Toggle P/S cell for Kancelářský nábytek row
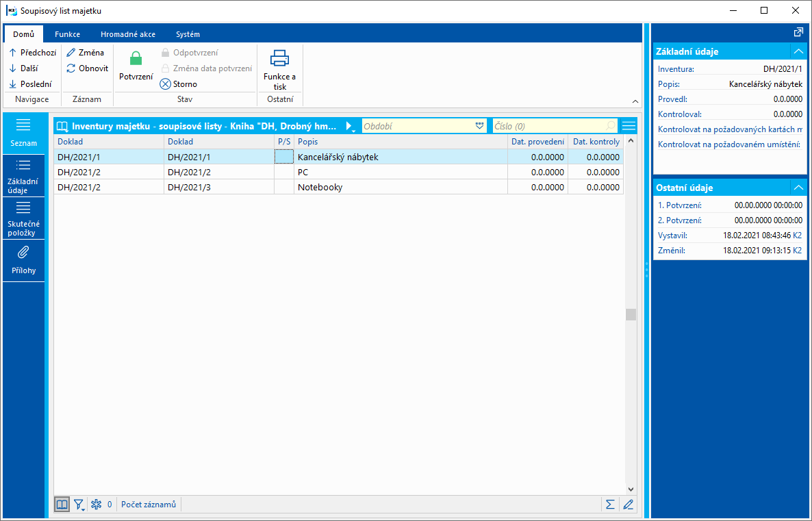This screenshot has height=521, width=812. (283, 157)
